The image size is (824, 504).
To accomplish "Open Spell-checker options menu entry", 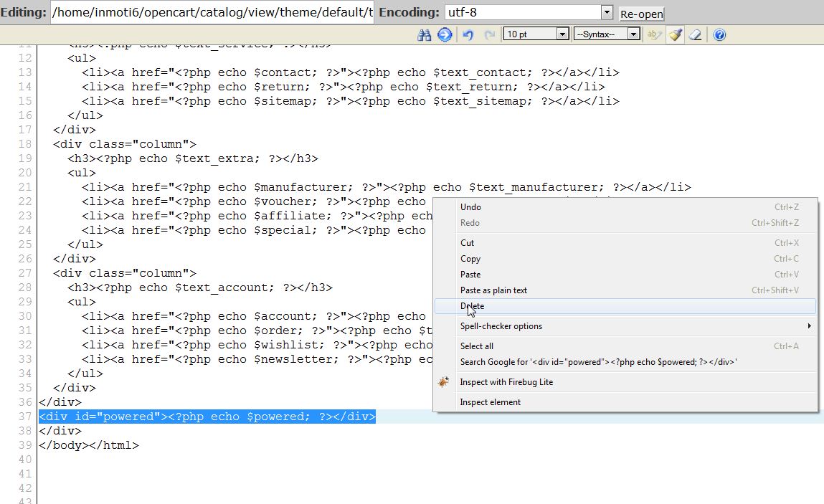I will pos(625,325).
